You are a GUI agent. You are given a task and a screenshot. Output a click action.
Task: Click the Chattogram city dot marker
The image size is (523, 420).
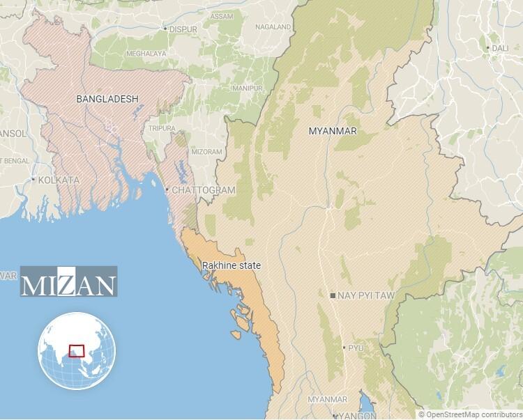click(167, 189)
